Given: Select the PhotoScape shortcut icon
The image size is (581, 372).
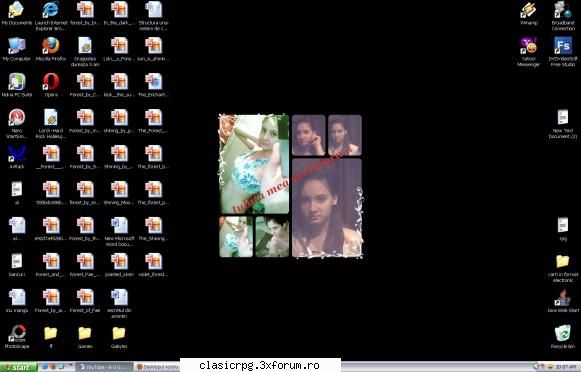Looking at the screenshot, I should coord(16,337).
